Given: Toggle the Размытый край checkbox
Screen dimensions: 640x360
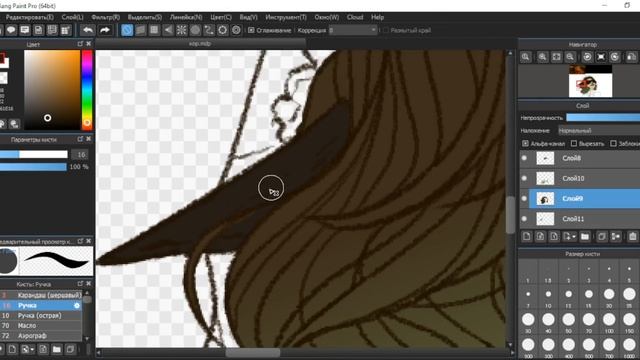Looking at the screenshot, I should click(386, 30).
